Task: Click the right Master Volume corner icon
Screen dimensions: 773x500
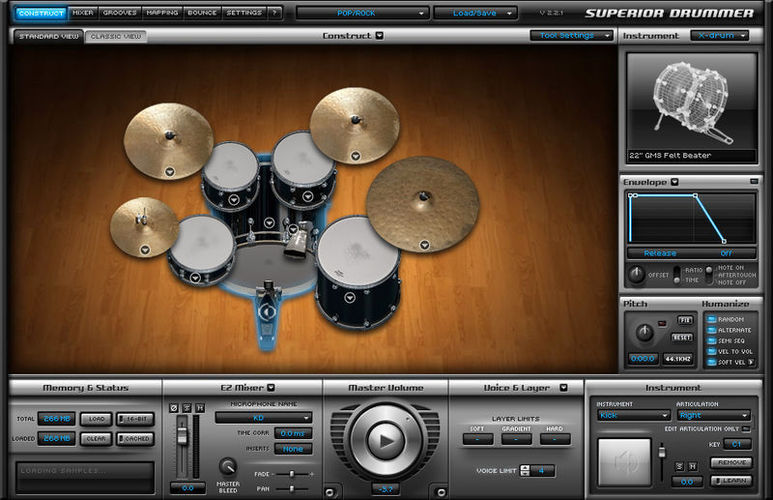Action: click(441, 492)
